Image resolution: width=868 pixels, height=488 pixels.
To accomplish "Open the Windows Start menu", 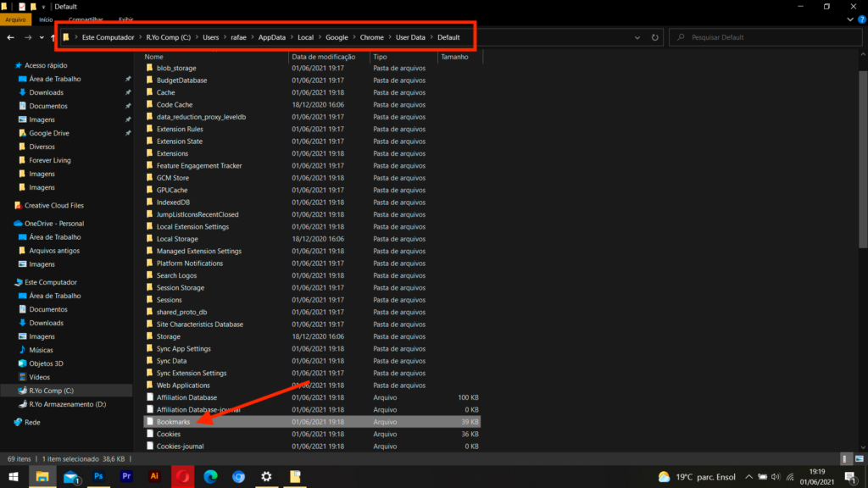I will pyautogui.click(x=14, y=476).
